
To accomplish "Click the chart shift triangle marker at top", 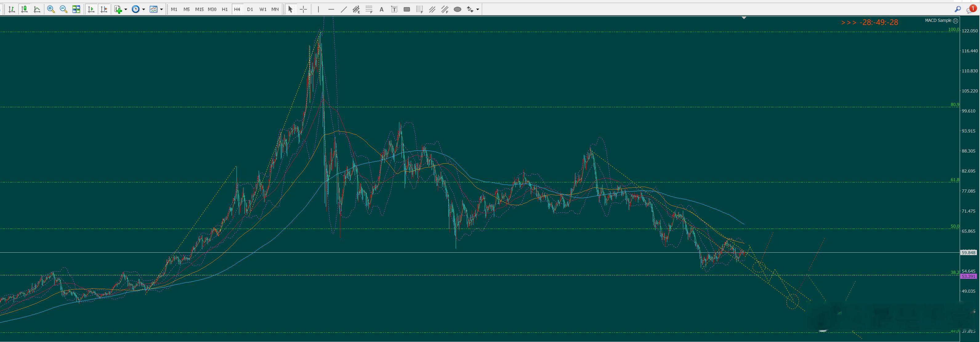I will point(744,18).
